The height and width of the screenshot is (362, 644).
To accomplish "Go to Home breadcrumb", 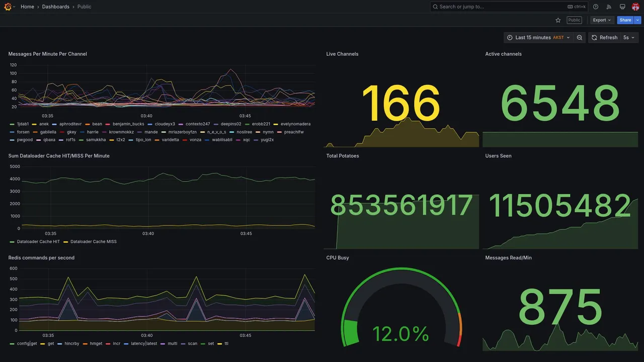I will click(27, 7).
